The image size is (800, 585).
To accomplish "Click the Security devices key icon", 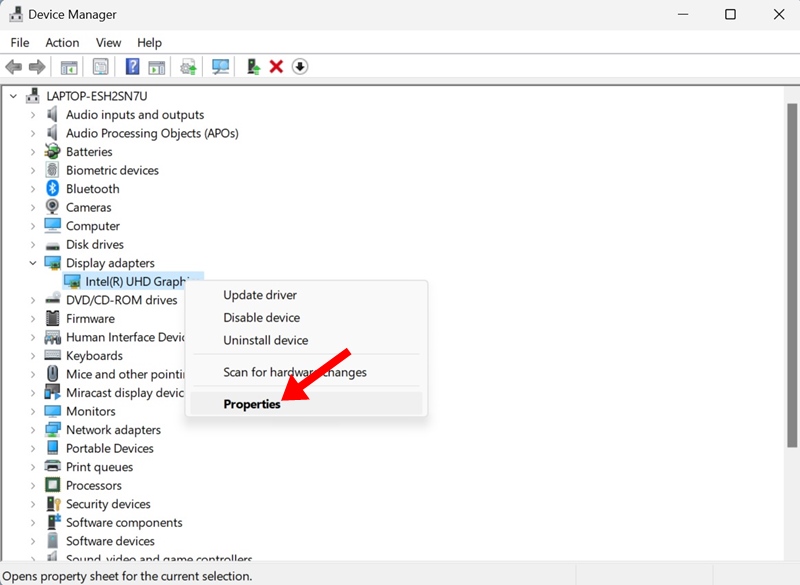I will (x=53, y=504).
